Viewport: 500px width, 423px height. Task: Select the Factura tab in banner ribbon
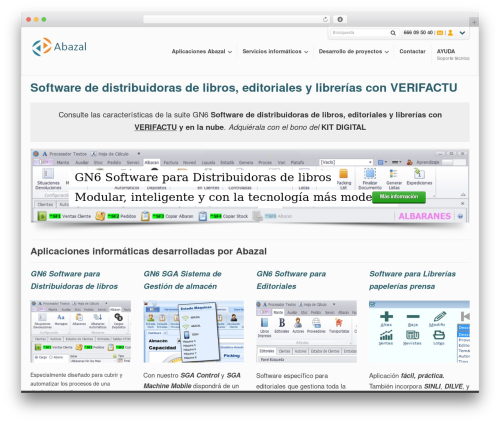[x=171, y=162]
